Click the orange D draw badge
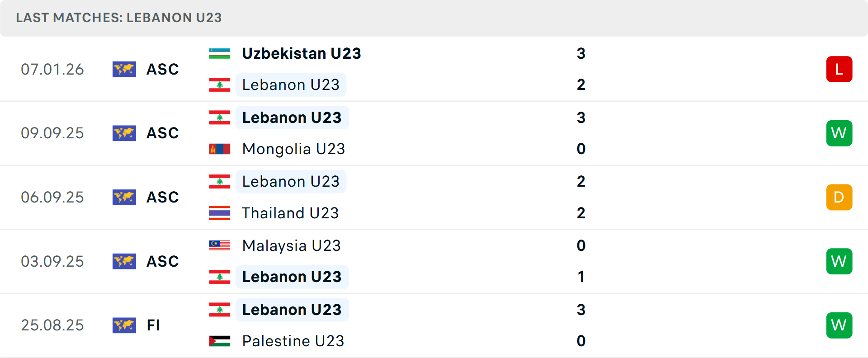The height and width of the screenshot is (358, 868). tap(839, 197)
